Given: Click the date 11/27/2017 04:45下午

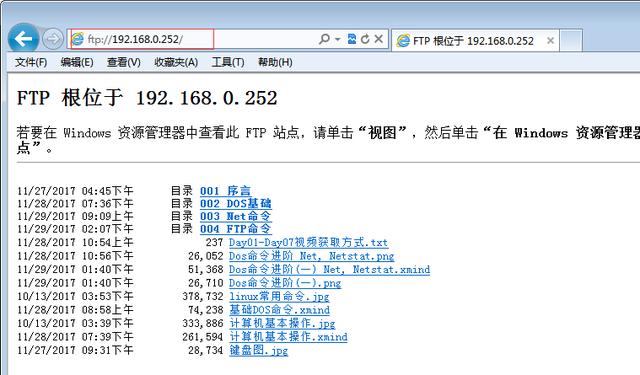Looking at the screenshot, I should (x=75, y=191).
